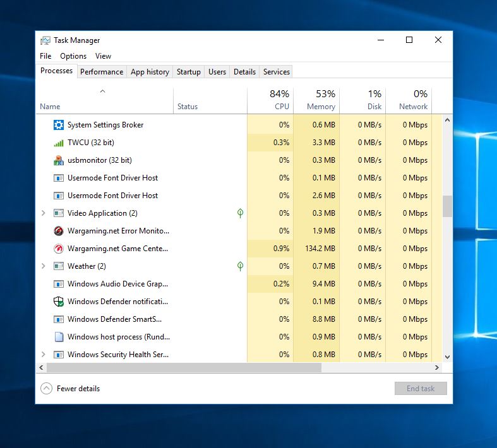Expand the Video Application process group

[43, 213]
